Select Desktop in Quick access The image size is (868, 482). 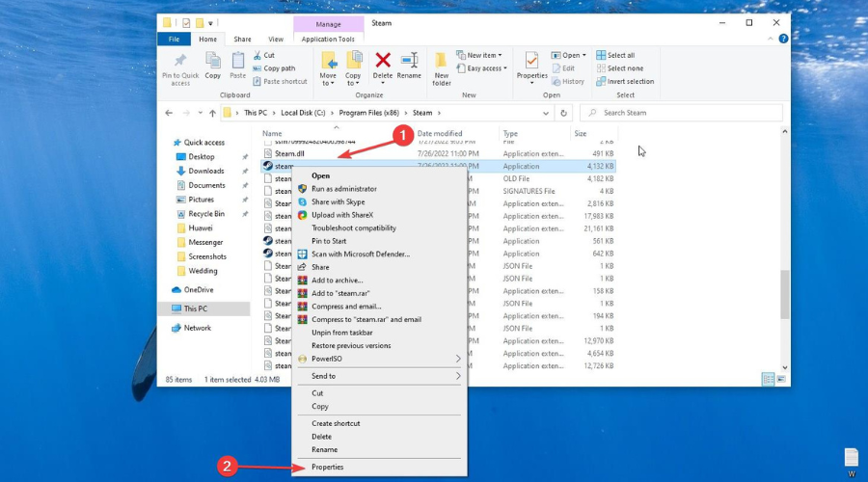201,156
